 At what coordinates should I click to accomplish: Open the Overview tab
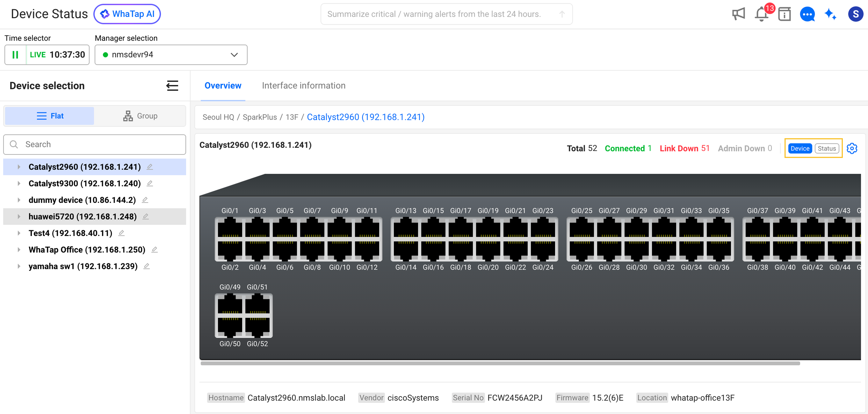coord(223,86)
